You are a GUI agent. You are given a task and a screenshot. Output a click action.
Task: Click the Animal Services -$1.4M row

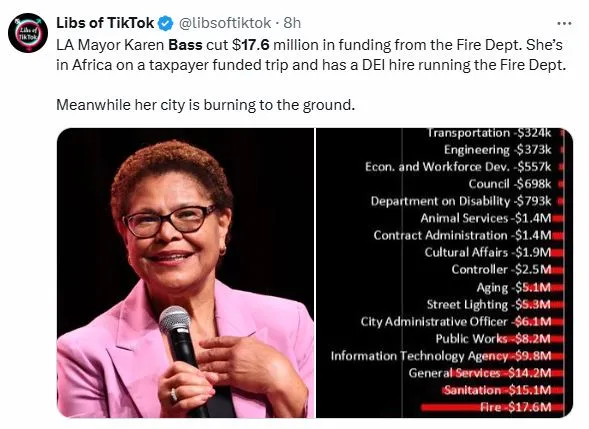(492, 218)
